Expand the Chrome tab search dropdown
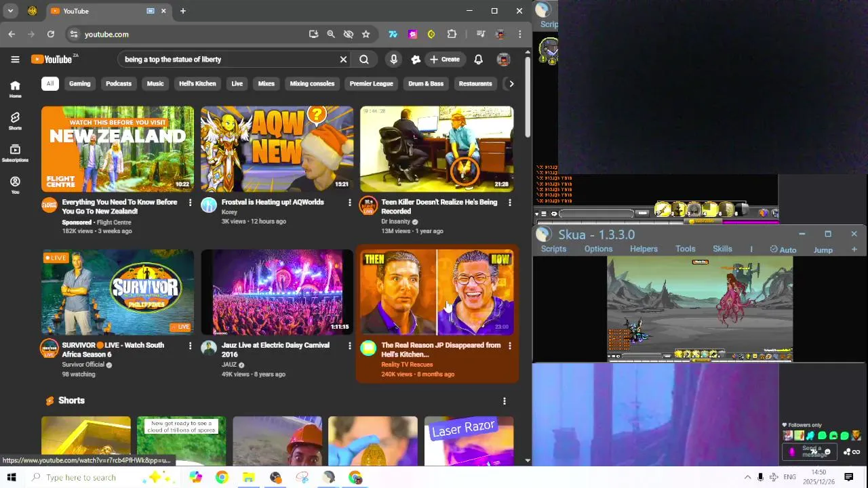Screen dimensions: 868x488 [10, 11]
